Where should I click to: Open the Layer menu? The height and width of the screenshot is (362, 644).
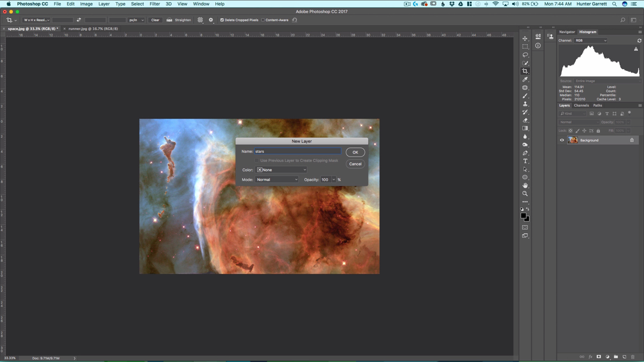104,4
